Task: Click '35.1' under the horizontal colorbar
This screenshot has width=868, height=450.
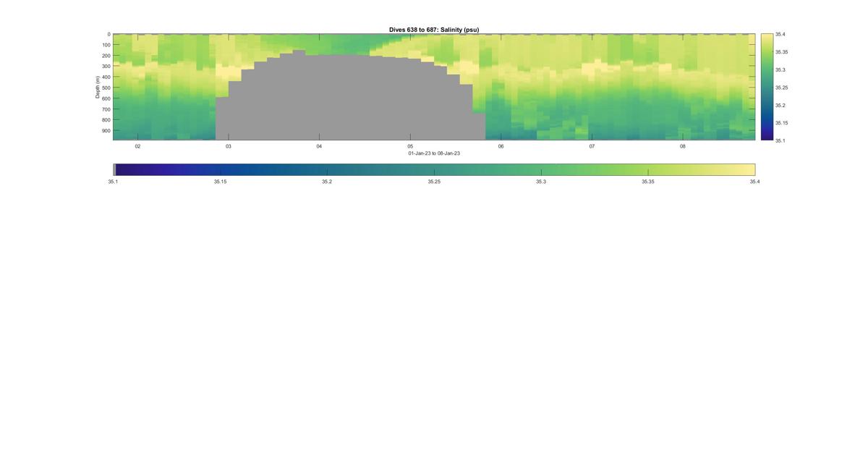Action: (114, 182)
